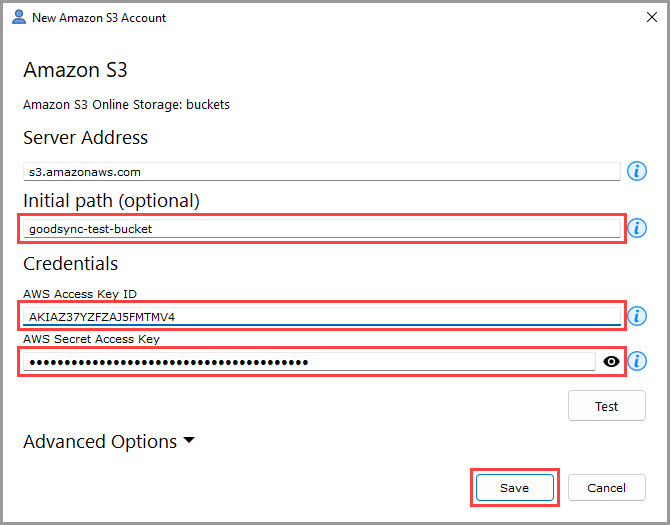This screenshot has width=670, height=525.
Task: Show the secret key with the eye icon
Action: coord(612,361)
